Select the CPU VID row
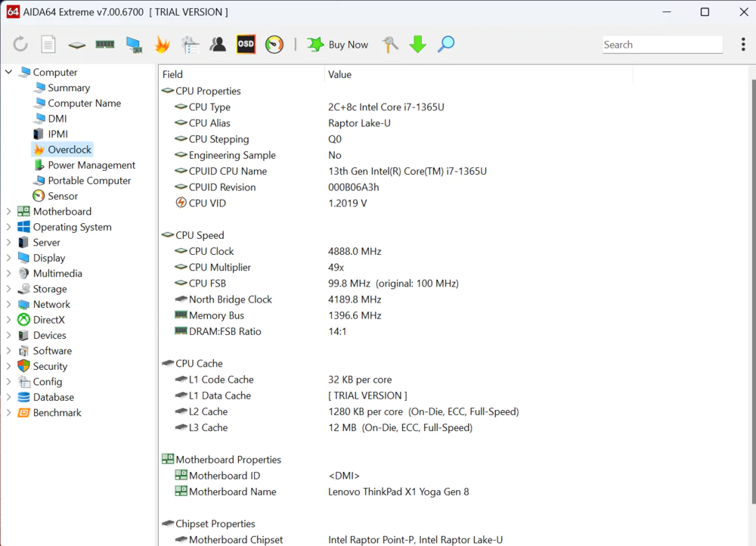 395,203
